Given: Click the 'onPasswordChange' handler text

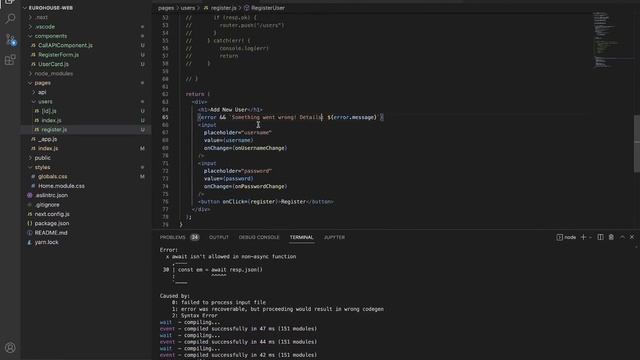Looking at the screenshot, I should click(259, 187).
